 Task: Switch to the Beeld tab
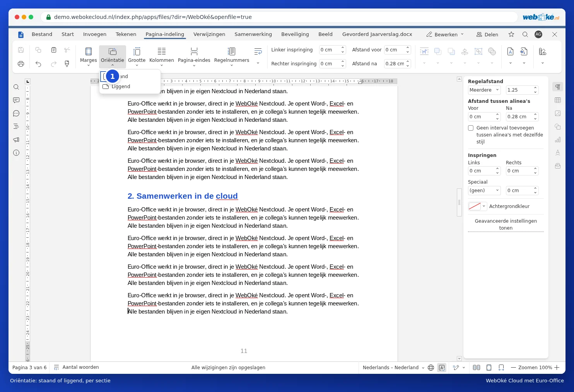(x=325, y=34)
